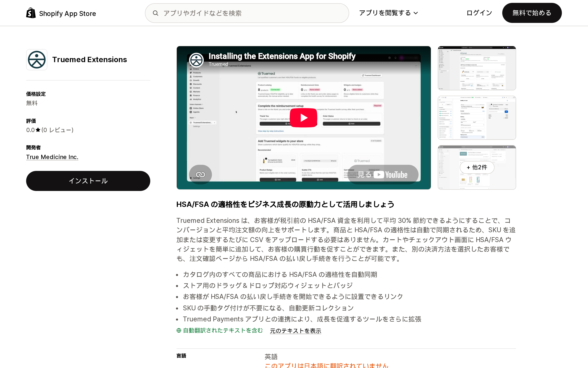
Task: Click the ログイン link
Action: [479, 13]
